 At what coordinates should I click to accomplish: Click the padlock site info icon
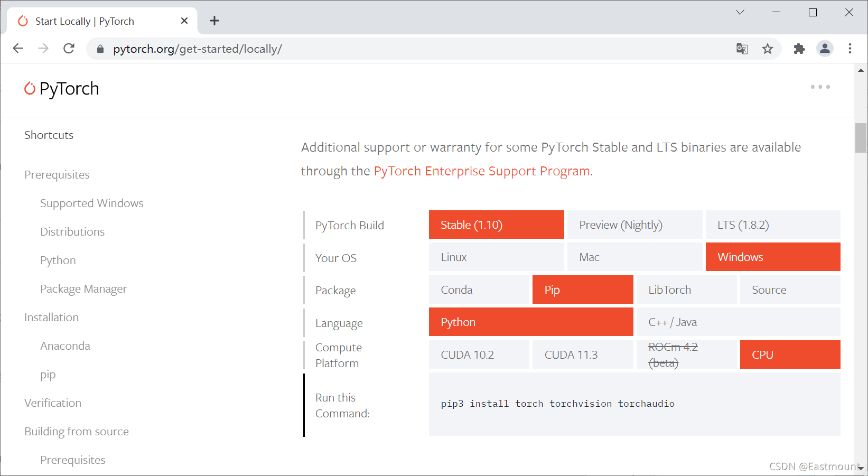pos(100,49)
